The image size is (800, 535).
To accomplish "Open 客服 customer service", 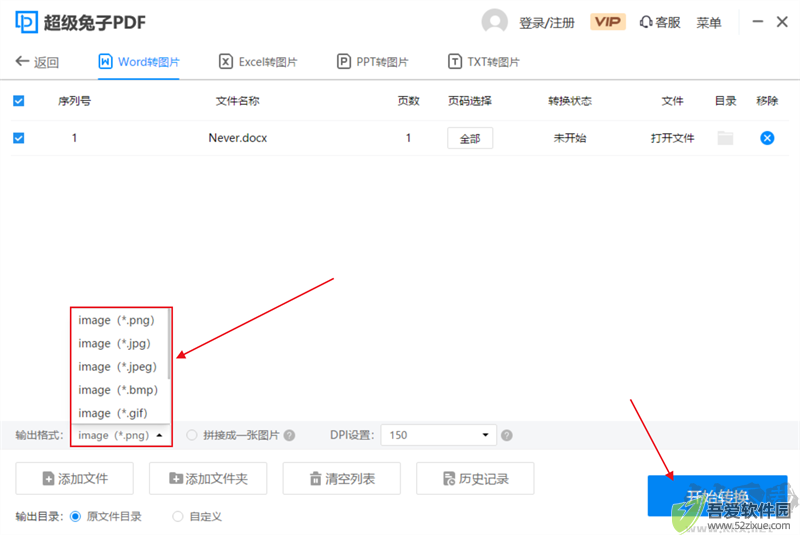I will pyautogui.click(x=660, y=22).
